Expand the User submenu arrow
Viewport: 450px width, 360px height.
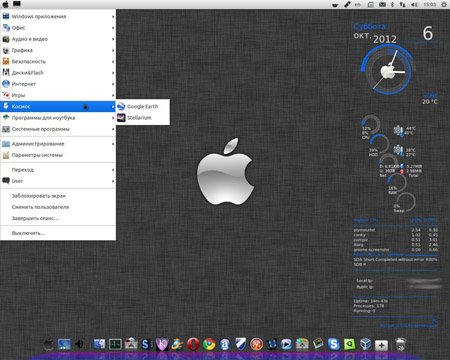point(113,181)
